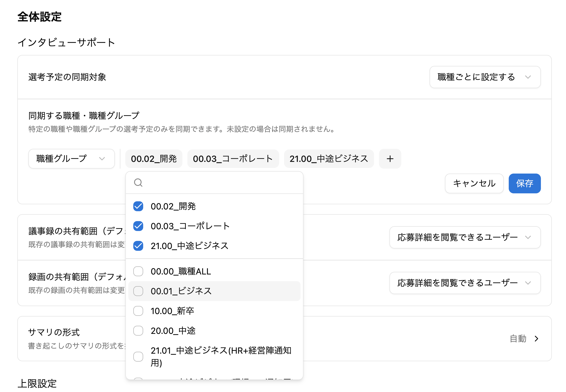Image resolution: width=566 pixels, height=392 pixels.
Task: Uncheck 21.00_中途ビジネス in the list
Action: tap(138, 246)
